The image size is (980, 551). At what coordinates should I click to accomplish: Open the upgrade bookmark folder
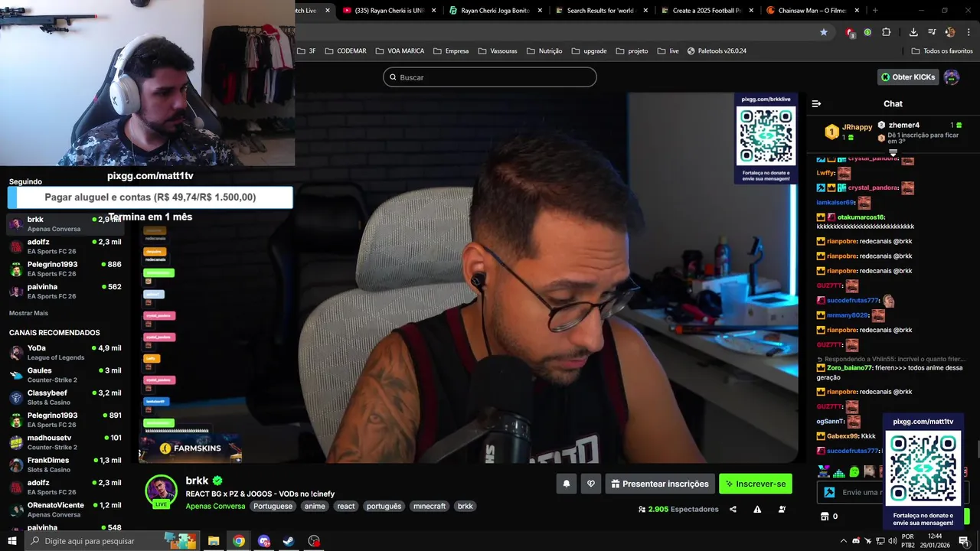(x=589, y=51)
